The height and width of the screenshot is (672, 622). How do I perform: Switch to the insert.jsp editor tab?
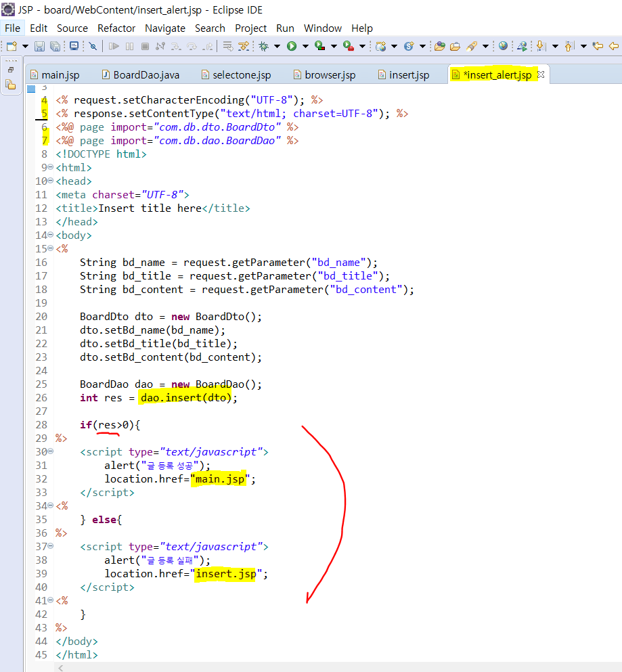click(404, 75)
